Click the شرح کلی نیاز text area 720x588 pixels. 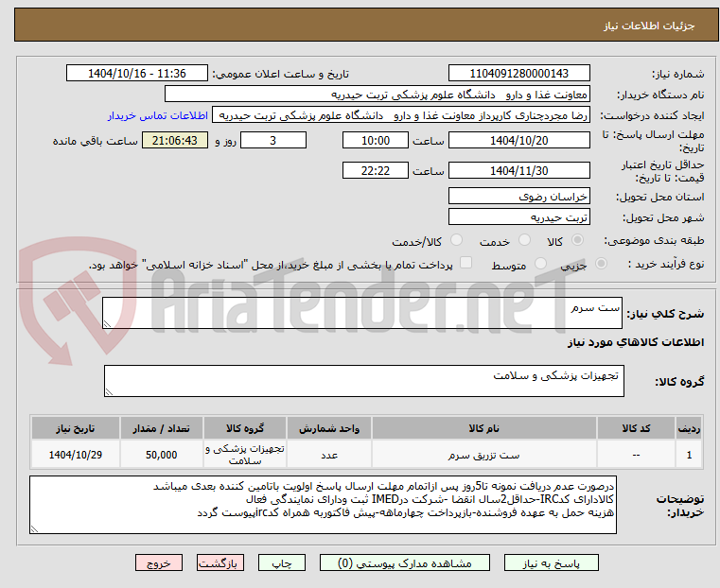[x=362, y=313]
